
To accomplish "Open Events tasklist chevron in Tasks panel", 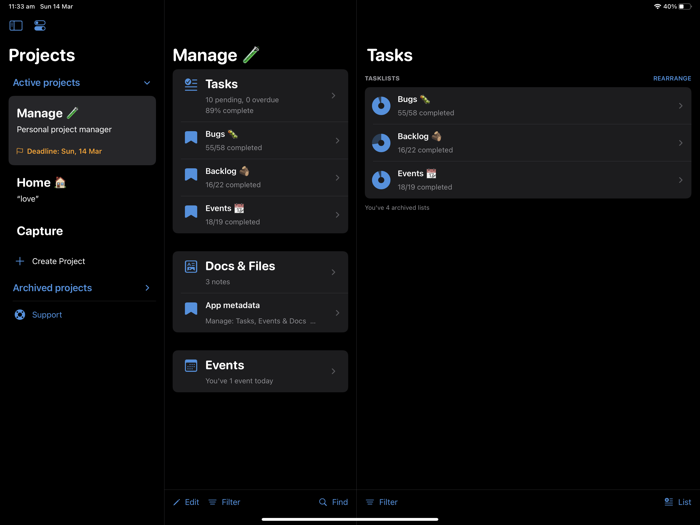I will tap(681, 180).
